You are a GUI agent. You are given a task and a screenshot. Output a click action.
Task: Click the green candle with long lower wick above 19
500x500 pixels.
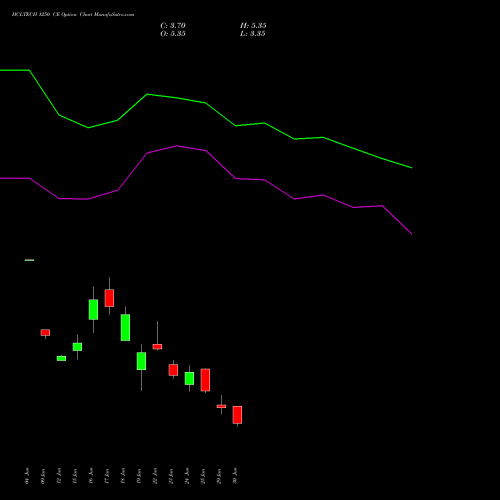141,361
